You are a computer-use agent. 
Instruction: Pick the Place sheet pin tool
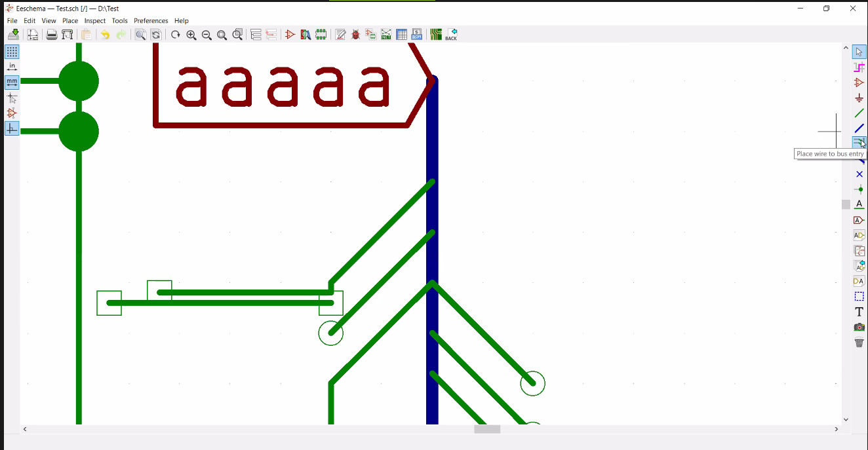pos(859,281)
